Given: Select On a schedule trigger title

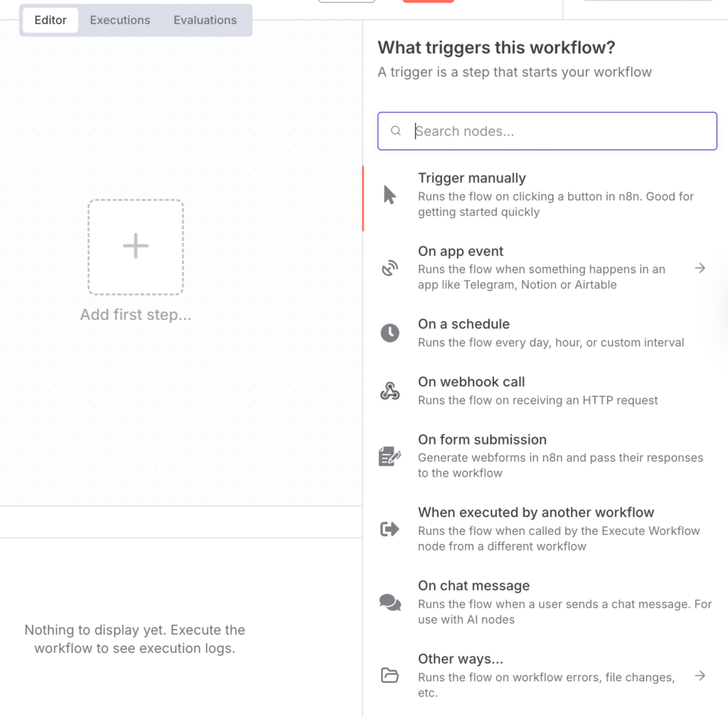Looking at the screenshot, I should tap(464, 324).
